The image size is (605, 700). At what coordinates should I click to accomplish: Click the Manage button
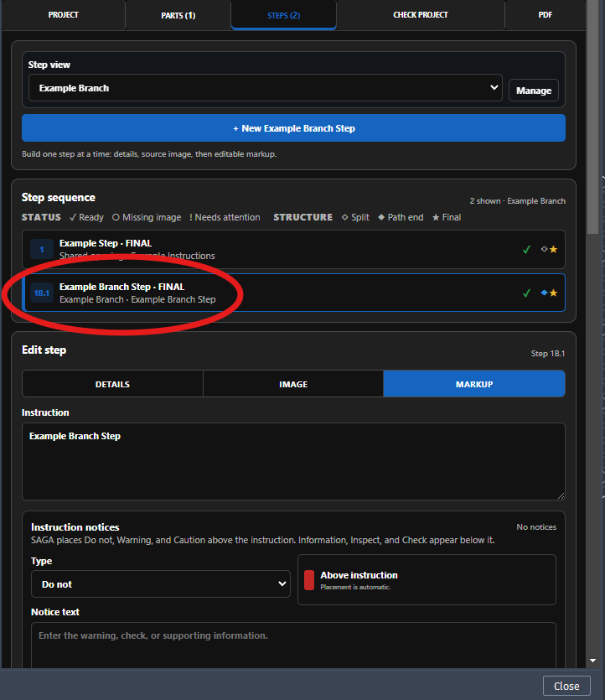[x=534, y=91]
